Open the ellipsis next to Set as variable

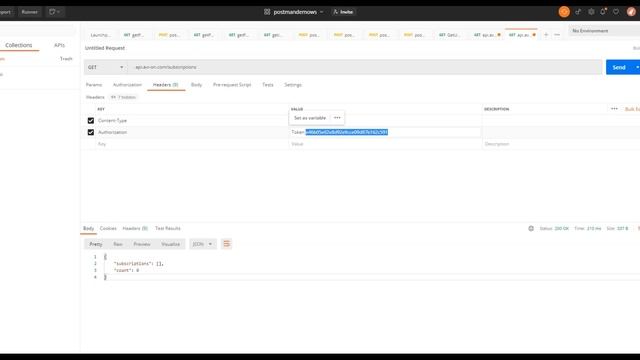coord(337,118)
